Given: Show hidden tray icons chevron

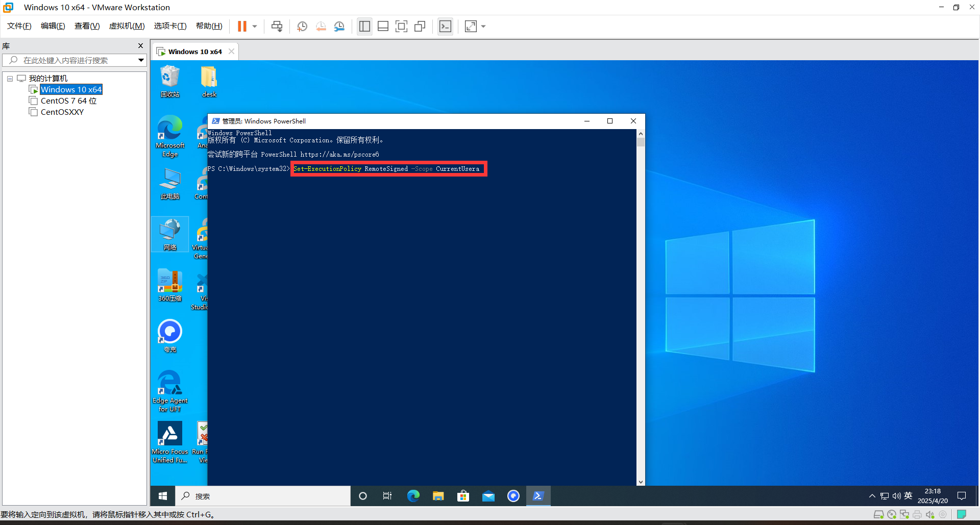Looking at the screenshot, I should (872, 496).
